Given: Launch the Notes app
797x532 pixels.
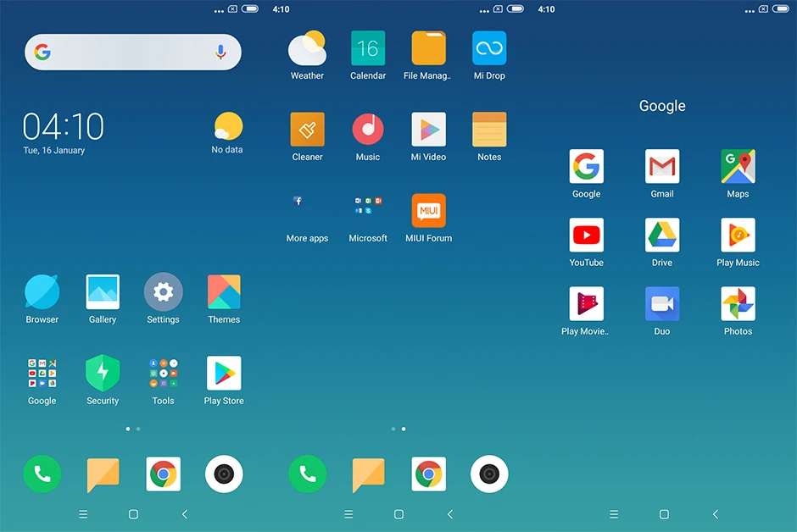Looking at the screenshot, I should (x=489, y=130).
